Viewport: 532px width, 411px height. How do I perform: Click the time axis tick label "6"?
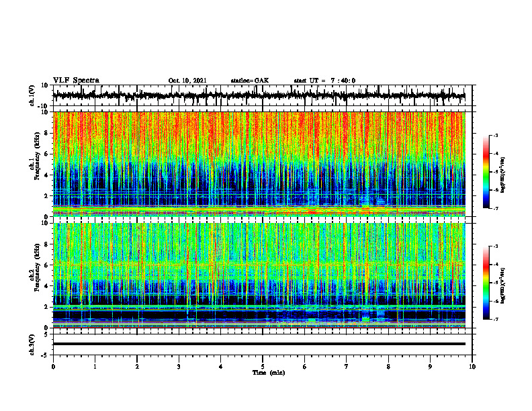point(305,367)
